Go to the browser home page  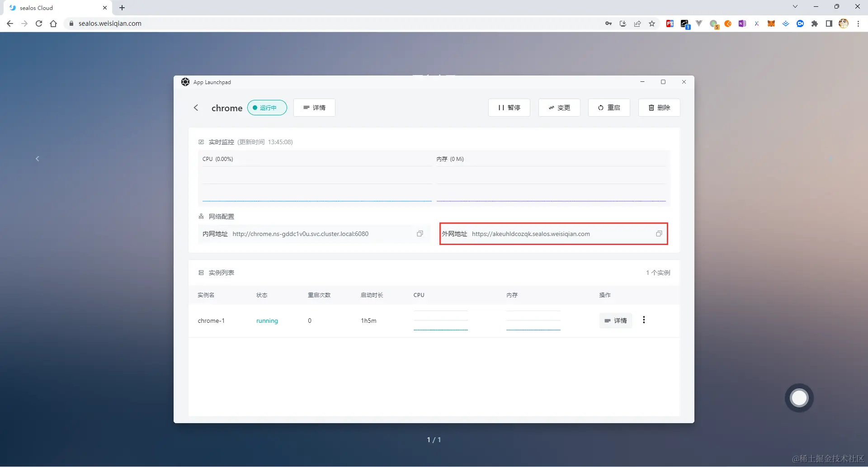click(53, 24)
